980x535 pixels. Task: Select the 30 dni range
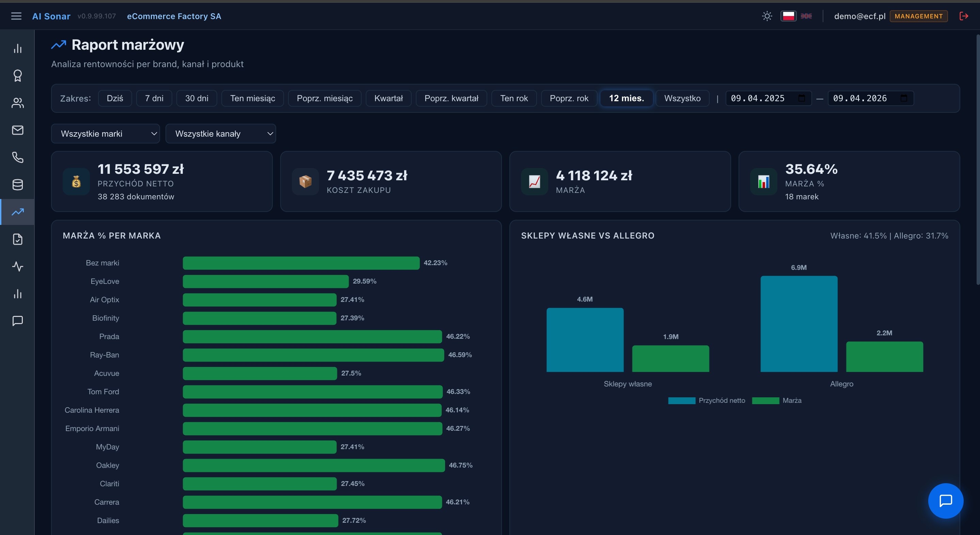[x=197, y=98]
